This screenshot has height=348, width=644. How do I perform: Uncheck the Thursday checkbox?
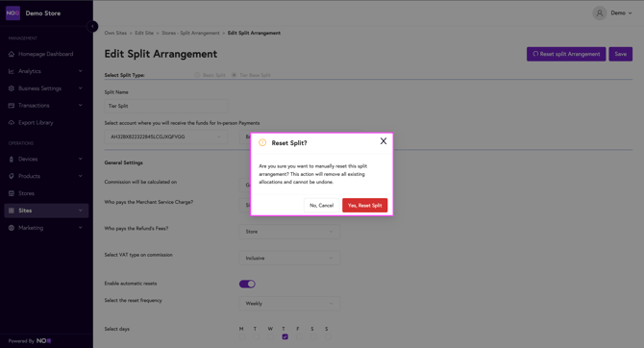pyautogui.click(x=285, y=336)
